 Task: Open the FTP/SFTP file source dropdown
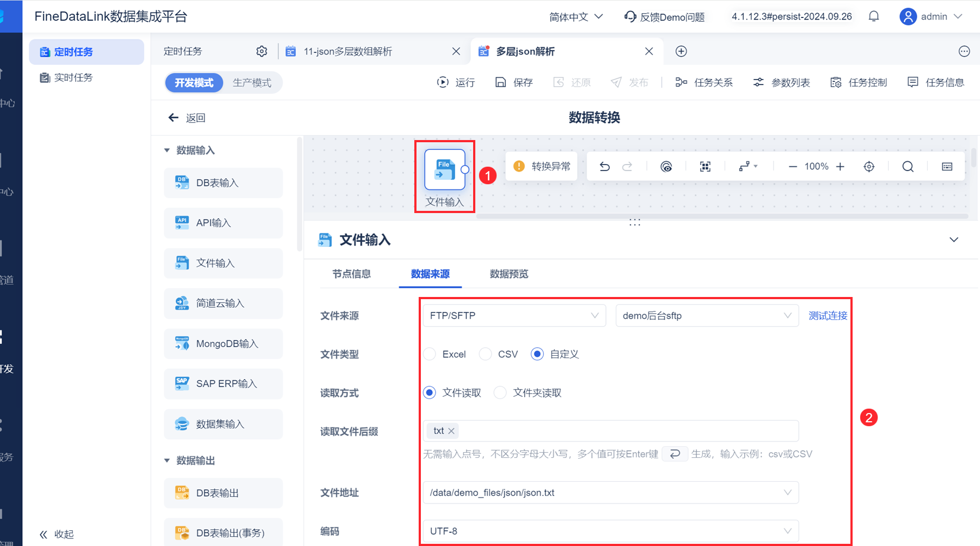click(514, 316)
